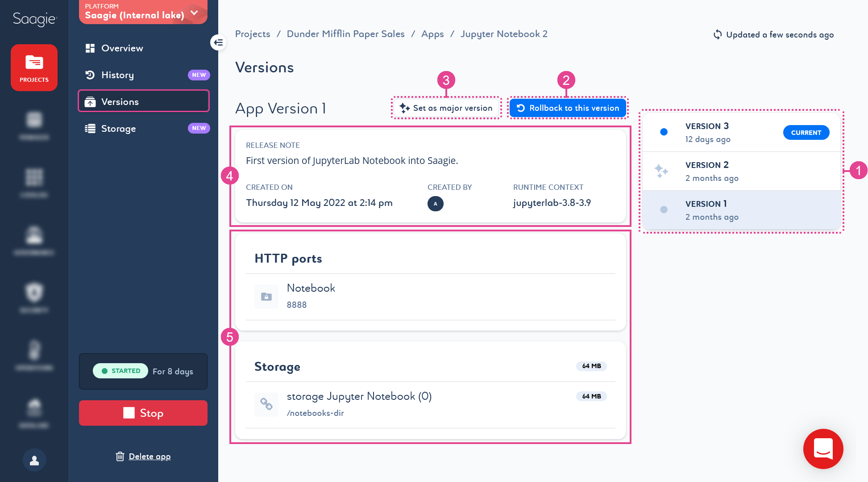The width and height of the screenshot is (868, 482).
Task: Click the port number 8888
Action: [297, 305]
